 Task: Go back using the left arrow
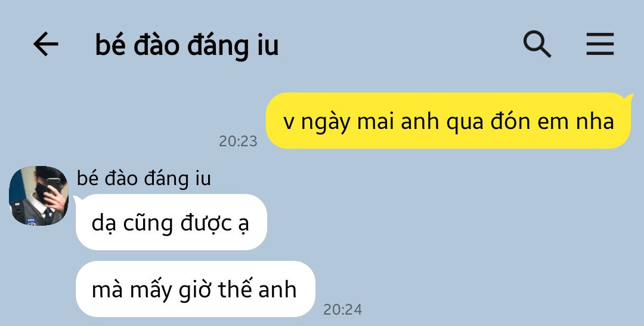pyautogui.click(x=45, y=44)
